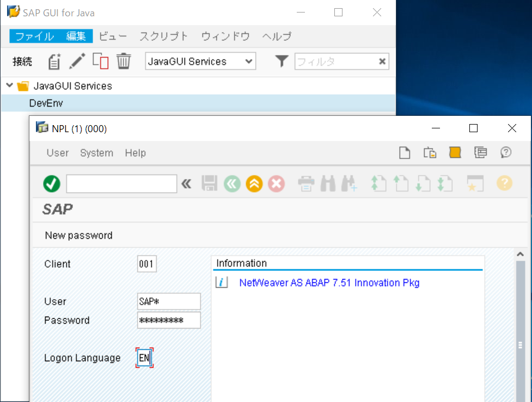Click the Next Page icon
This screenshot has width=532, height=402.
pyautogui.click(x=423, y=183)
